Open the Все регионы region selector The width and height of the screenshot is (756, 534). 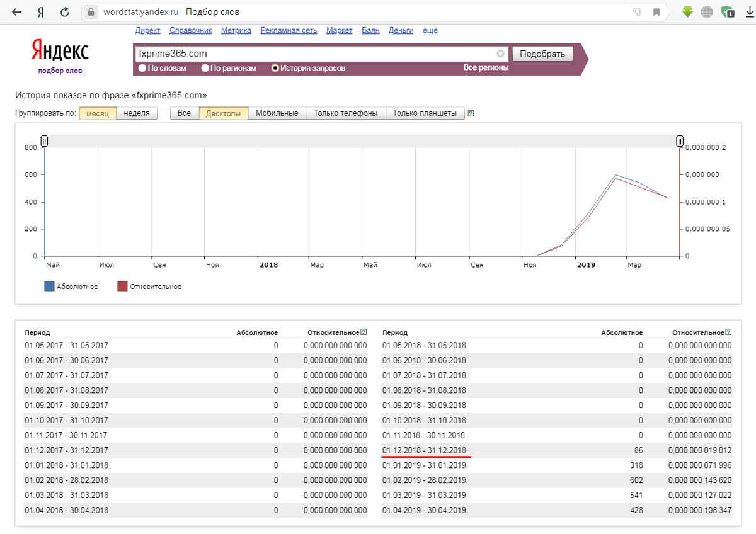(x=486, y=67)
